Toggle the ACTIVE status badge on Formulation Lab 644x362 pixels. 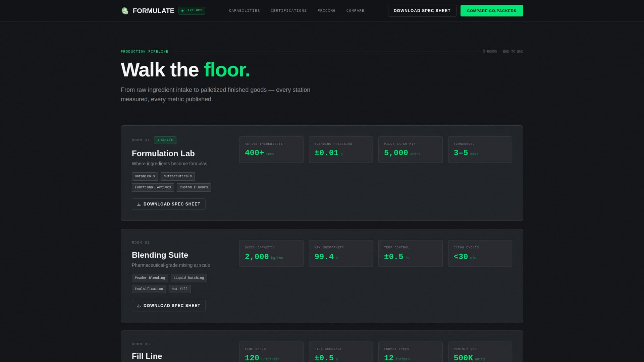[165, 140]
